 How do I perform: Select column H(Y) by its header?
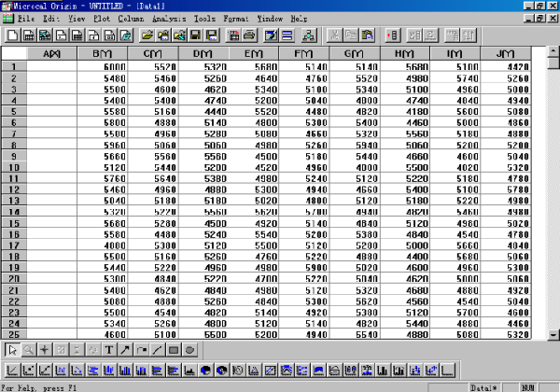pyautogui.click(x=404, y=54)
